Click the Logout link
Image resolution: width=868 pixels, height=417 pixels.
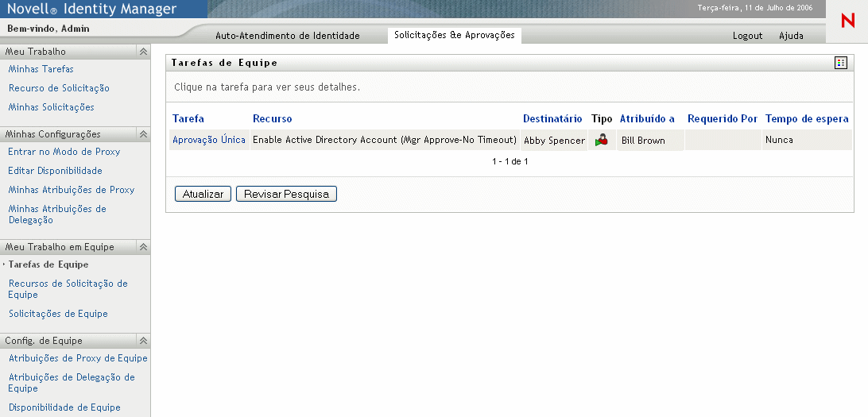[x=747, y=36]
